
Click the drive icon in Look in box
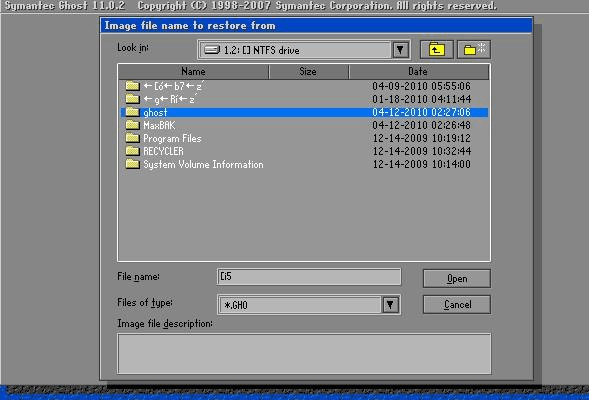tap(212, 50)
